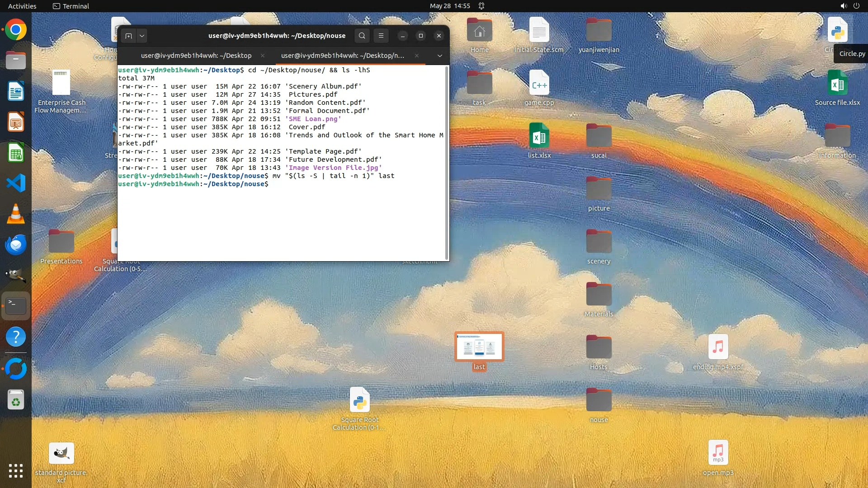Image resolution: width=868 pixels, height=488 pixels.
Task: Show Applications grid button
Action: (16, 471)
